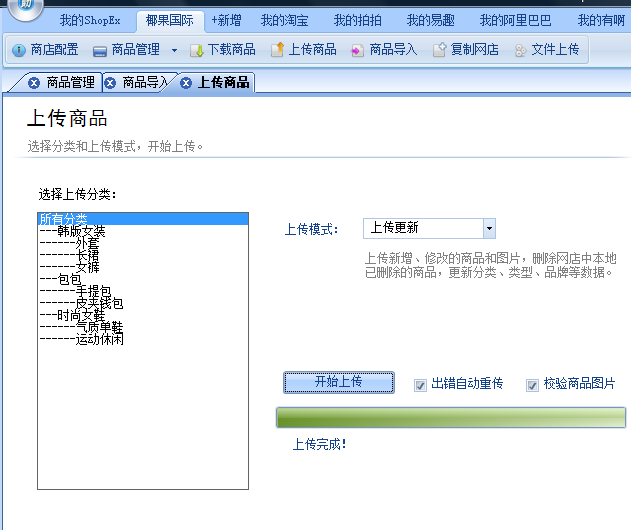
Task: Click the 复制网店 copy shop icon
Action: [439, 50]
